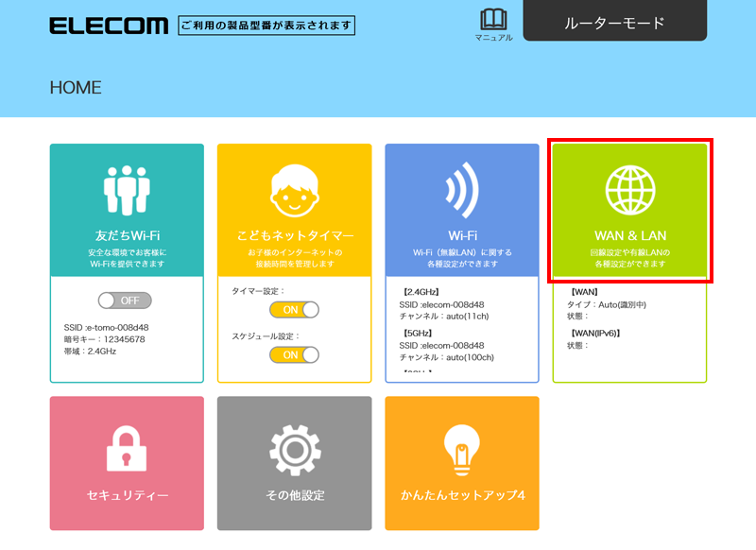Open the 友だちWi-Fi tile title

[128, 235]
